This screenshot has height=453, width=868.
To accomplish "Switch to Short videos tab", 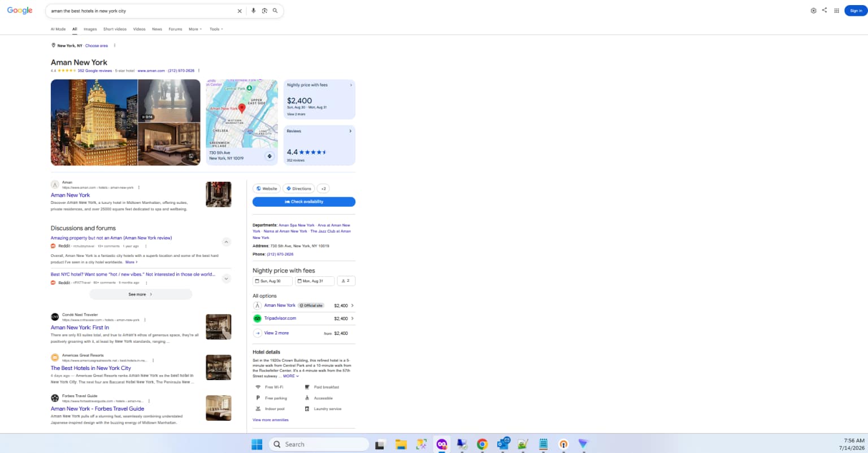I will tap(115, 29).
